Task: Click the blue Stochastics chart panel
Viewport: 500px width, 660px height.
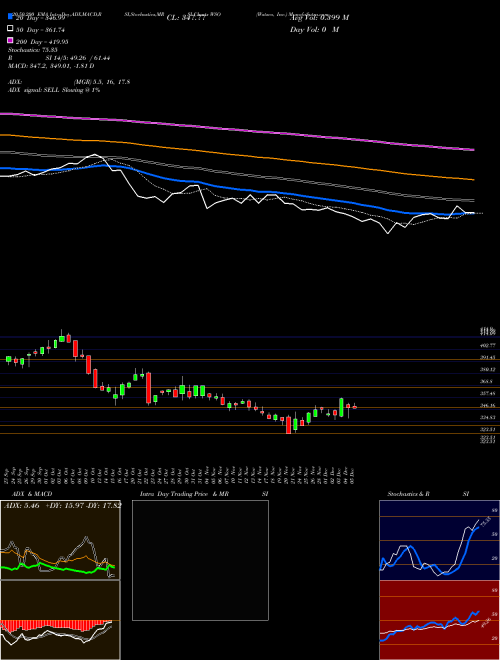Action: [x=439, y=540]
